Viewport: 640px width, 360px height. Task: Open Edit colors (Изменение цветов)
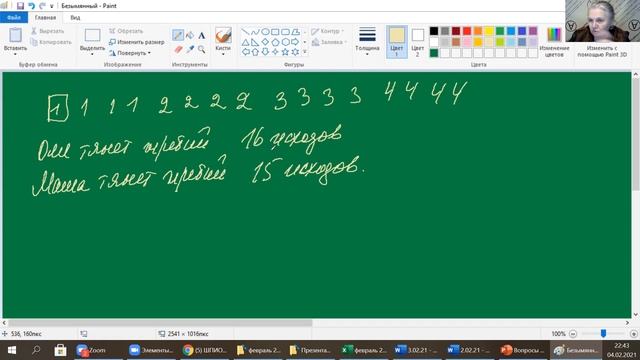554,42
